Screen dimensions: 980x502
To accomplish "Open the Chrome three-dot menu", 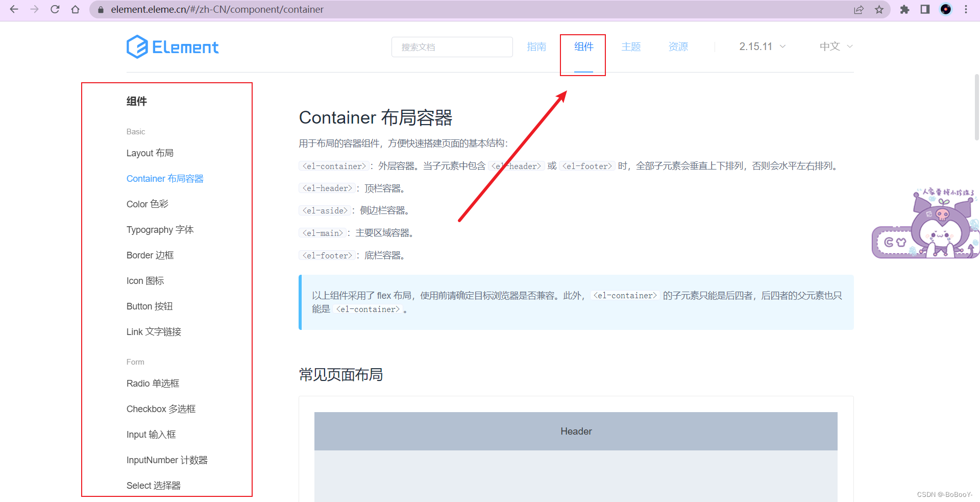I will (966, 9).
